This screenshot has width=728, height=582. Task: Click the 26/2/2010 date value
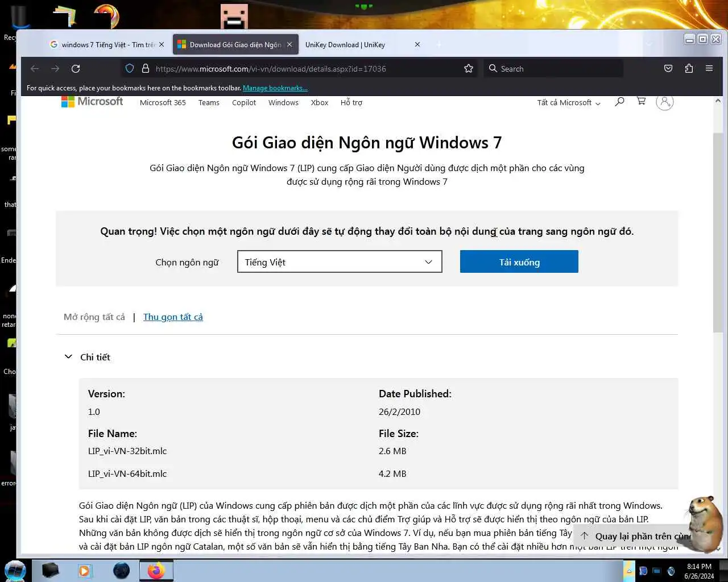[399, 411]
